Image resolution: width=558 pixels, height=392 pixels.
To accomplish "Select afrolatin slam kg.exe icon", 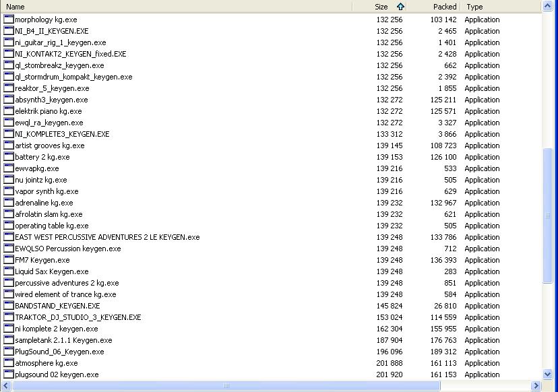I will pyautogui.click(x=9, y=214).
